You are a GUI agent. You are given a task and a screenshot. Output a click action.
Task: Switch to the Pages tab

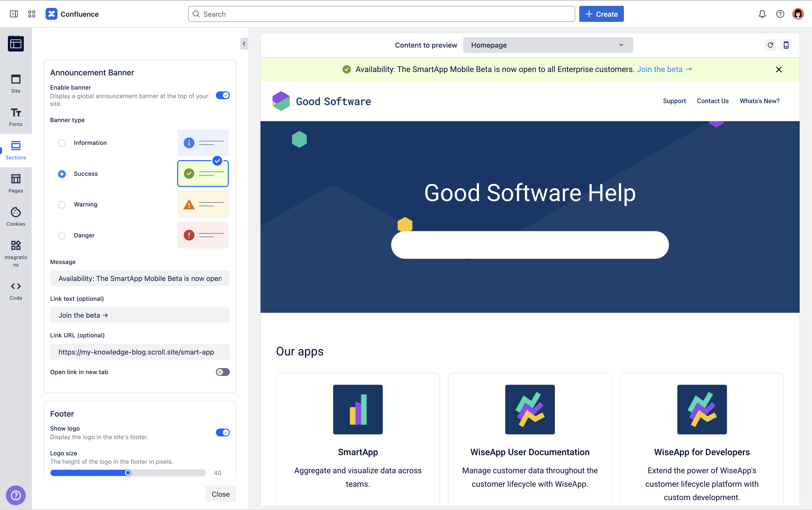pyautogui.click(x=16, y=183)
